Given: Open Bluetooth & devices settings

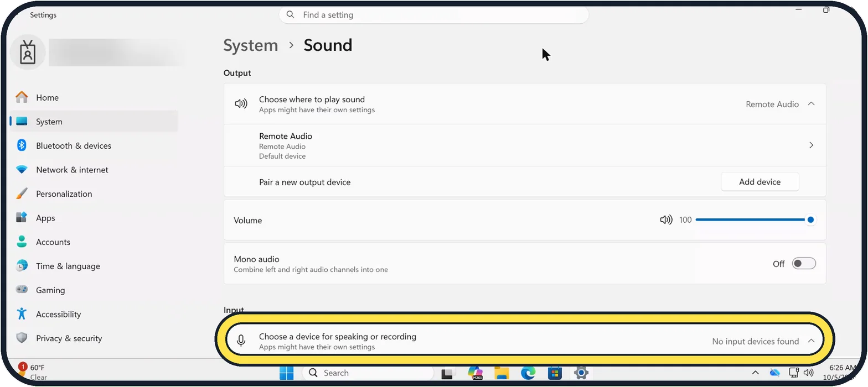Looking at the screenshot, I should 94,145.
